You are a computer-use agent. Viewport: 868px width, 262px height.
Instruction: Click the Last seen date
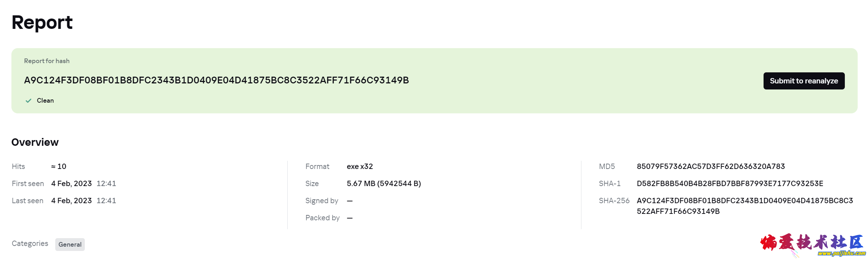click(x=72, y=201)
